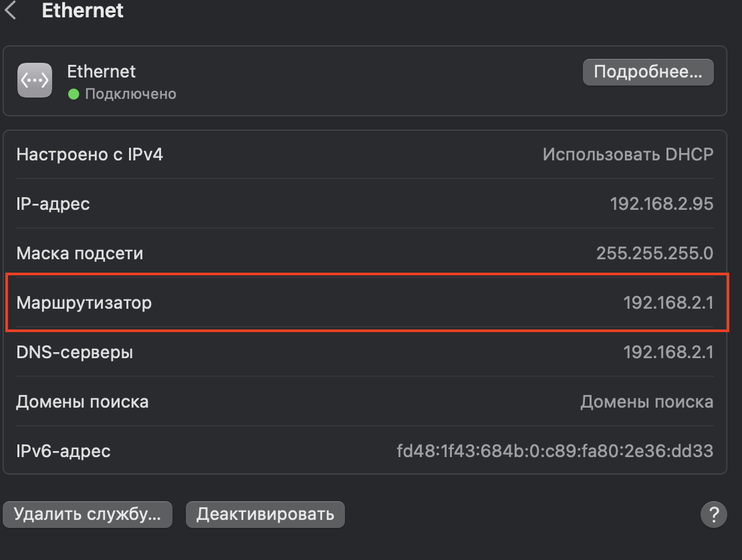This screenshot has height=560, width=742.
Task: Open help with the question mark button
Action: [x=713, y=515]
